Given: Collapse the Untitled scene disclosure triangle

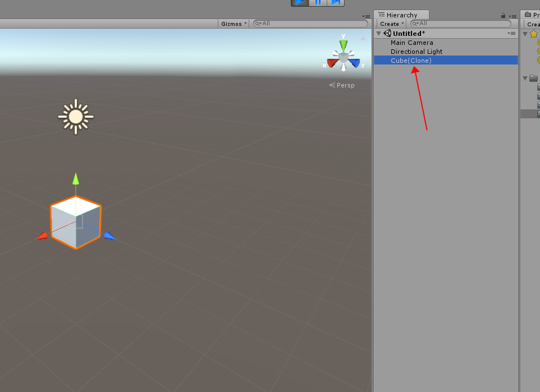Looking at the screenshot, I should tap(378, 33).
